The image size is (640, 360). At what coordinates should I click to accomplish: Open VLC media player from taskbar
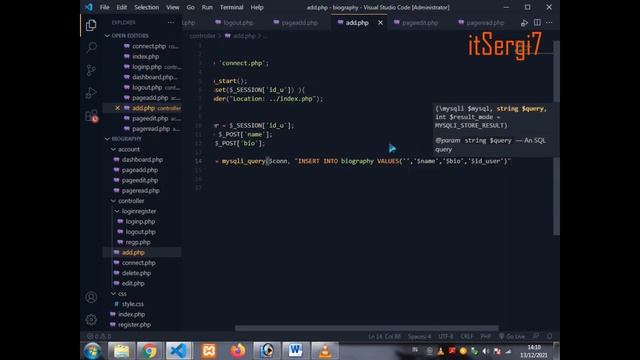pyautogui.click(x=325, y=351)
